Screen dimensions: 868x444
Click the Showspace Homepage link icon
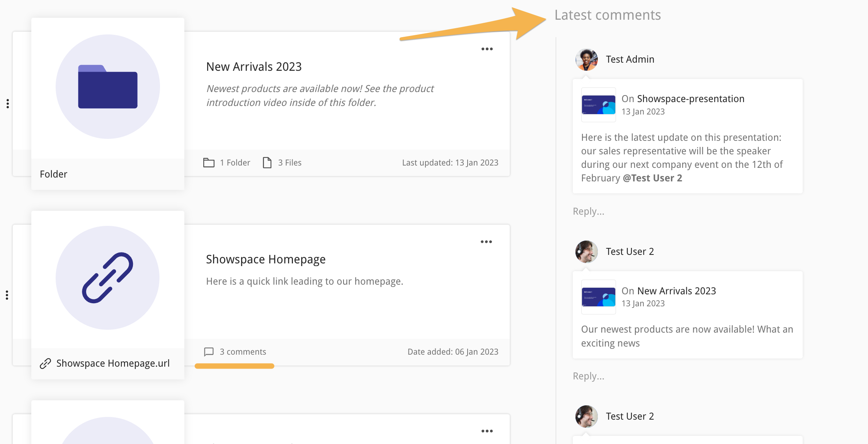point(107,278)
